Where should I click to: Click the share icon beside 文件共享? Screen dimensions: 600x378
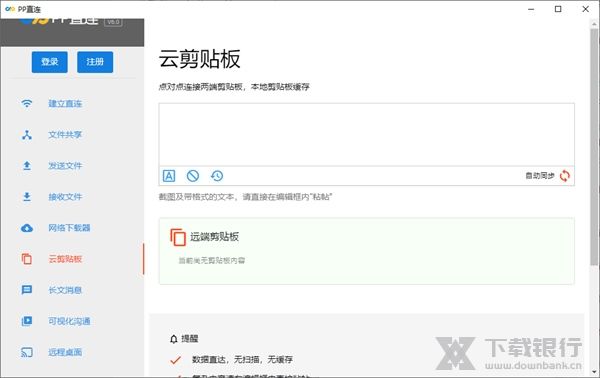(x=27, y=135)
